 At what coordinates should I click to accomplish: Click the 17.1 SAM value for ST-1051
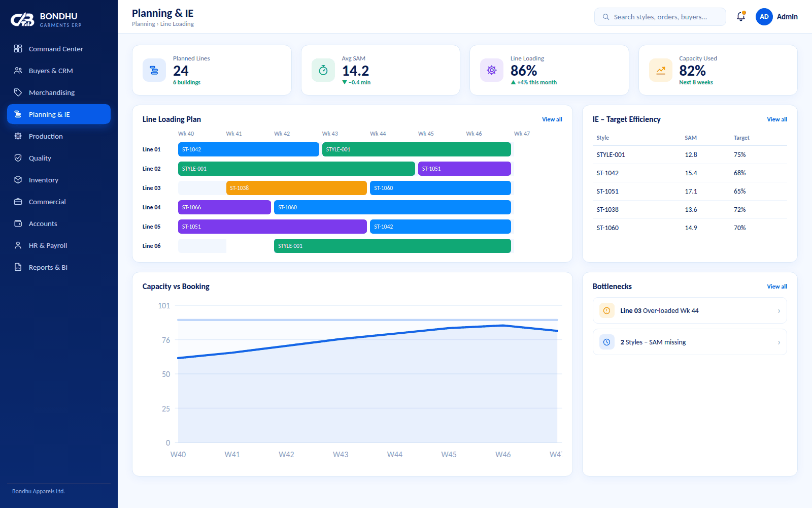(x=691, y=192)
